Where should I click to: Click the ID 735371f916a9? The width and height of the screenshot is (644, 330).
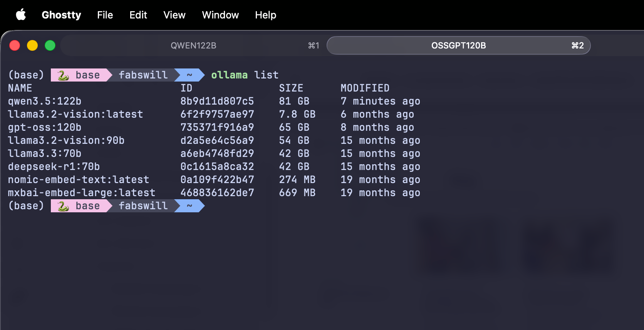coord(217,127)
